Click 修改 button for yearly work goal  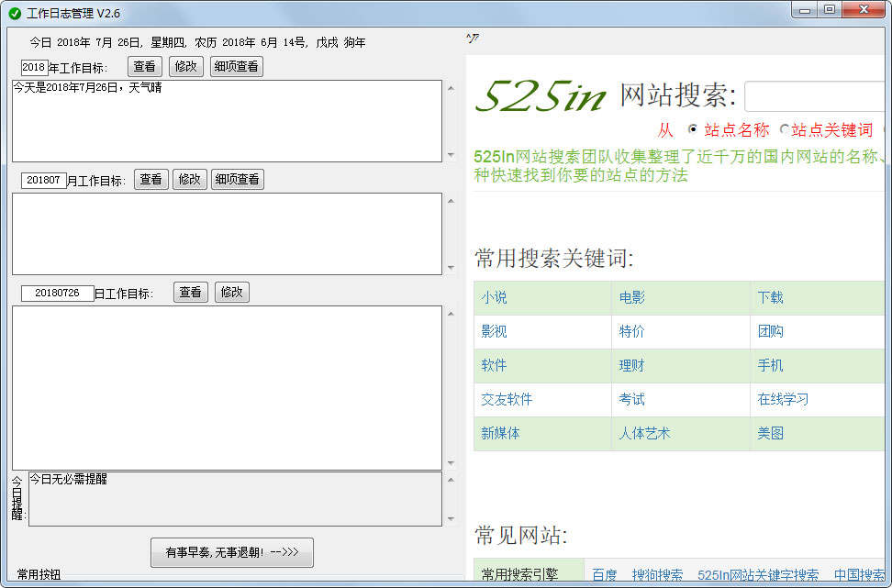tap(185, 67)
